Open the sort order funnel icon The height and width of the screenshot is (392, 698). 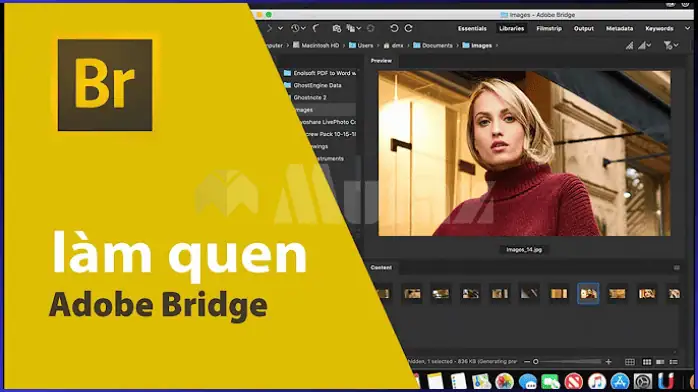point(668,45)
